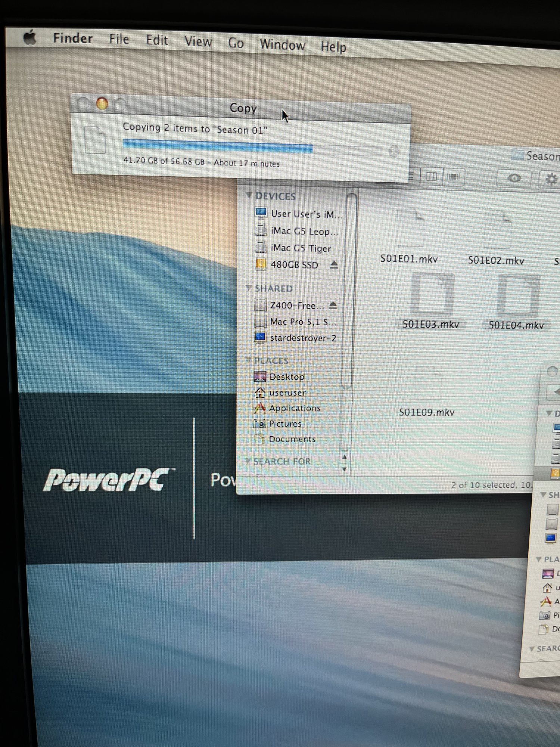Screen dimensions: 560x747
Task: Select the S01E03.mkv file icon
Action: coord(432,295)
